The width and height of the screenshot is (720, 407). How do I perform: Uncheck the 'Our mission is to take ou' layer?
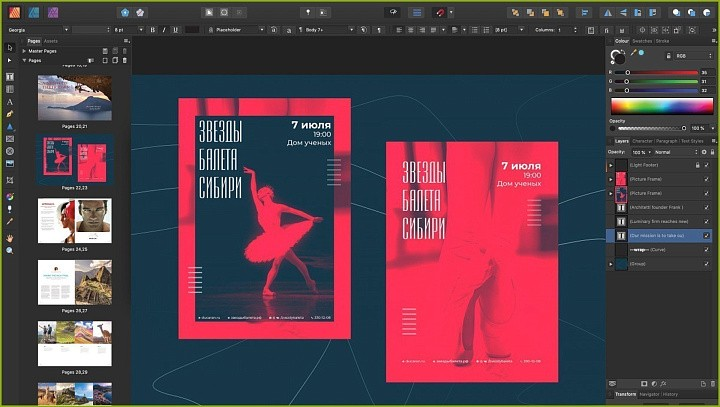(707, 235)
